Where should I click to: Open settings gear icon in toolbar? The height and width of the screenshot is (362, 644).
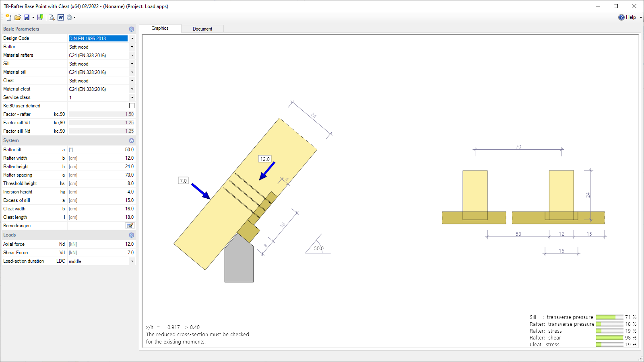pos(69,17)
